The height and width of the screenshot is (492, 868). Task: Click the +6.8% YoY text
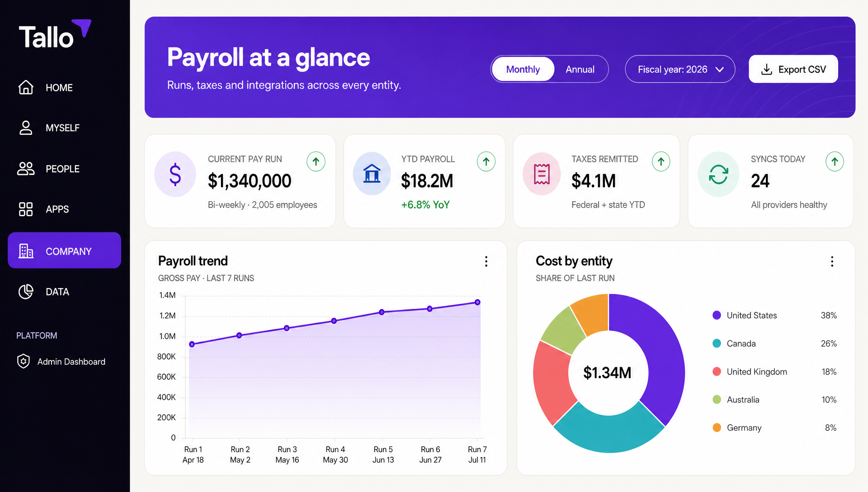click(x=425, y=205)
